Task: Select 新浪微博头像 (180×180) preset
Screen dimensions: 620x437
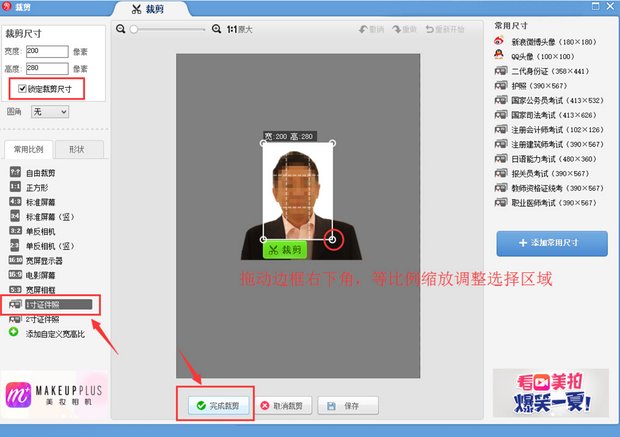Action: click(546, 42)
